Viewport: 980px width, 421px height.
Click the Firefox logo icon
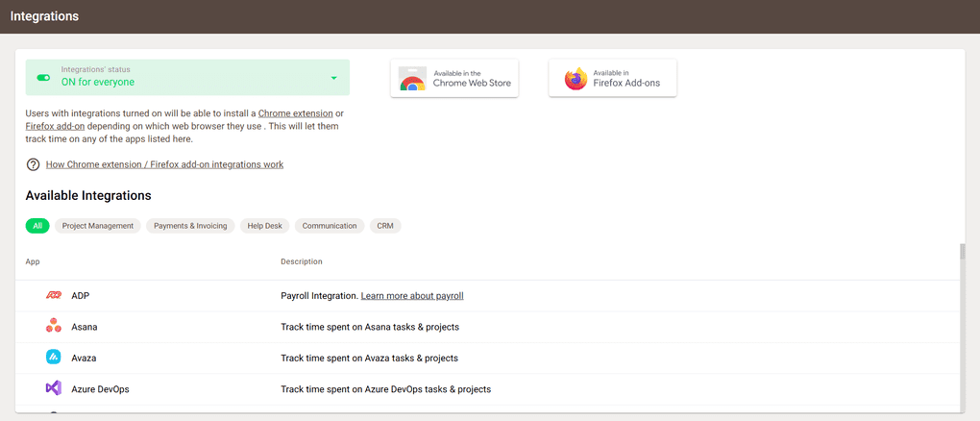click(x=575, y=79)
